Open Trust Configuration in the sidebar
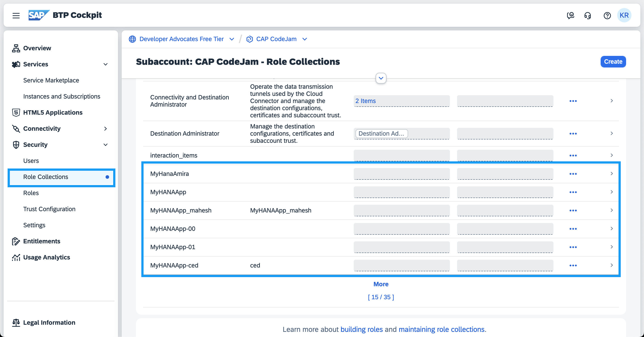The width and height of the screenshot is (644, 337). click(49, 209)
